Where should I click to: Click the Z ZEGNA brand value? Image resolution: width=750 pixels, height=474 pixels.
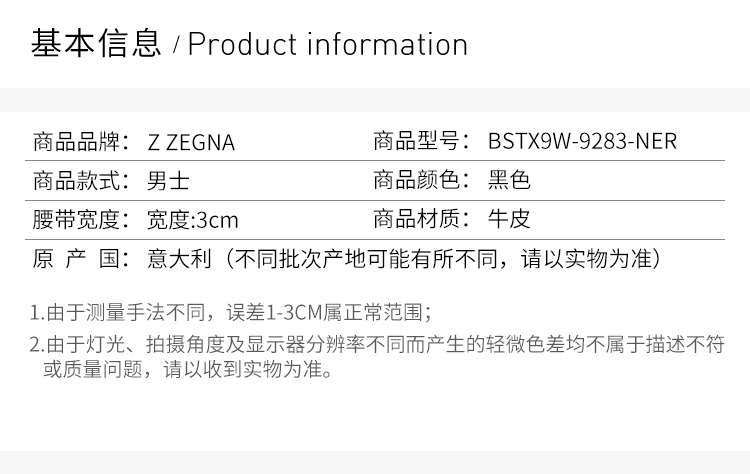pos(190,142)
